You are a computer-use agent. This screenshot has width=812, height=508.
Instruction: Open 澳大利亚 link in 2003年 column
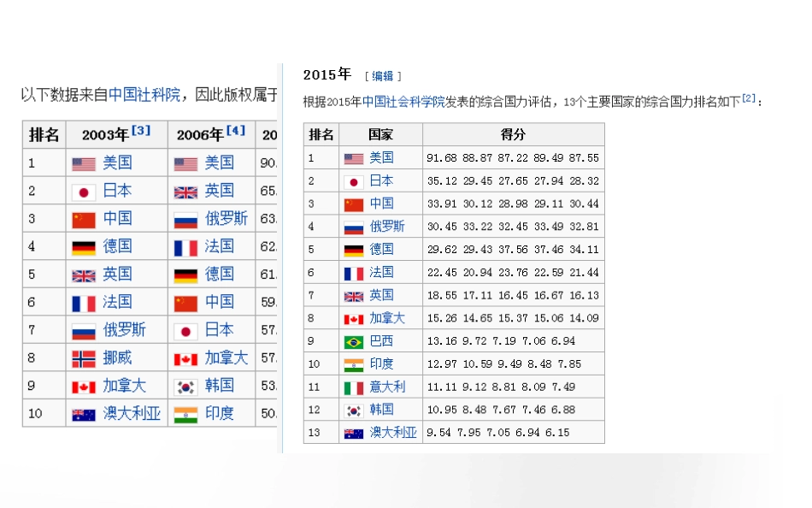(132, 412)
